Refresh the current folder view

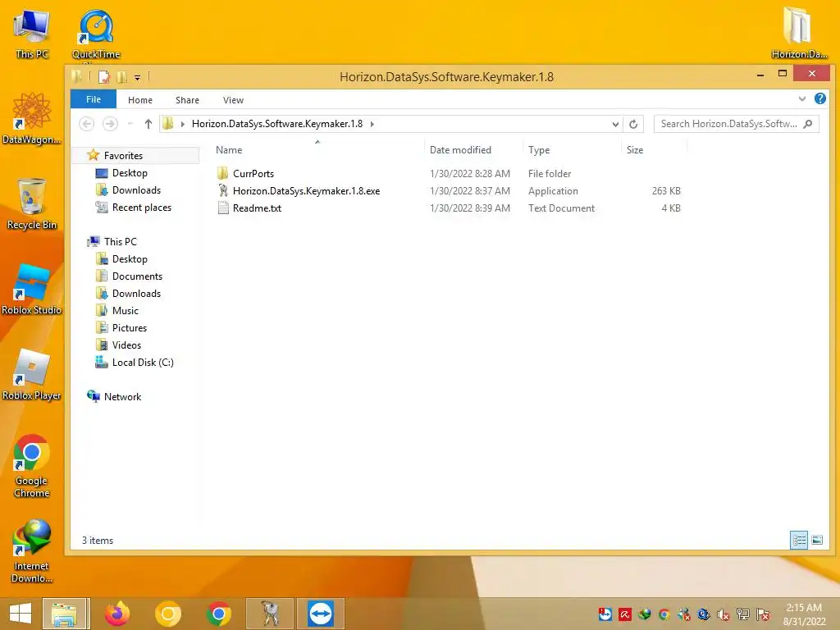point(633,125)
